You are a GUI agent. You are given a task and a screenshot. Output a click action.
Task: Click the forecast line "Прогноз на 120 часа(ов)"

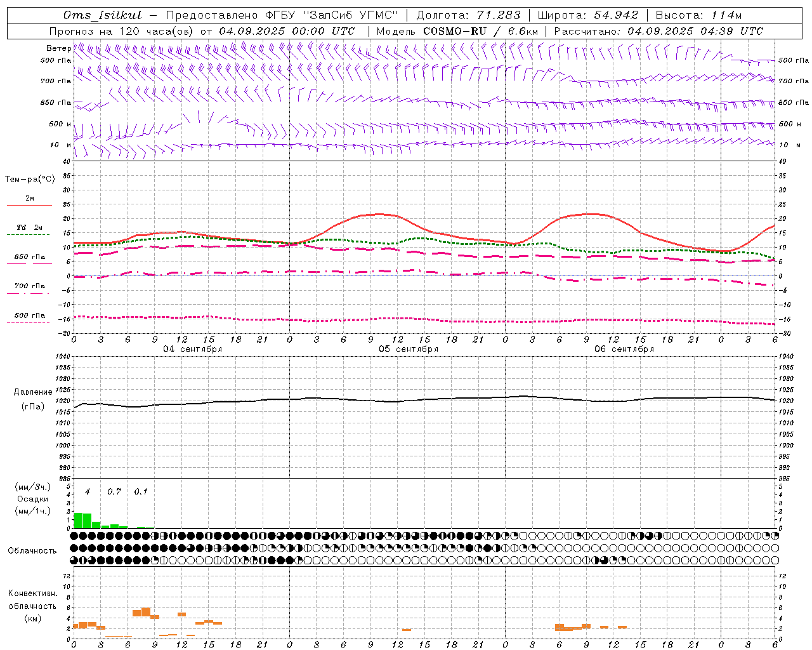tap(122, 31)
